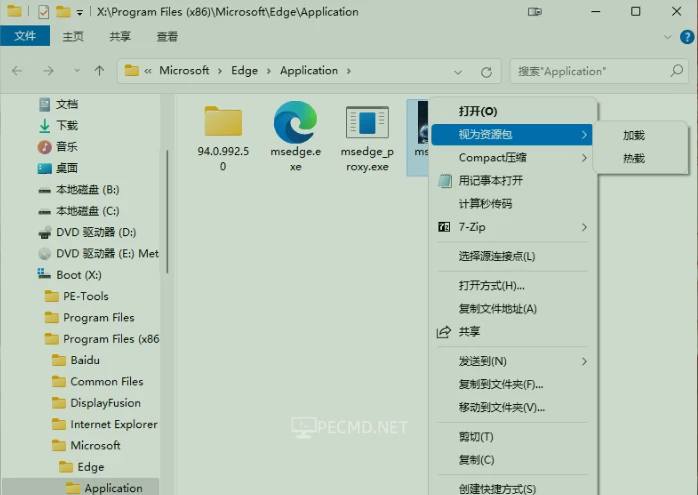This screenshot has height=495, width=698.
Task: Open DisplayFusion folder in tree
Action: coord(105,403)
